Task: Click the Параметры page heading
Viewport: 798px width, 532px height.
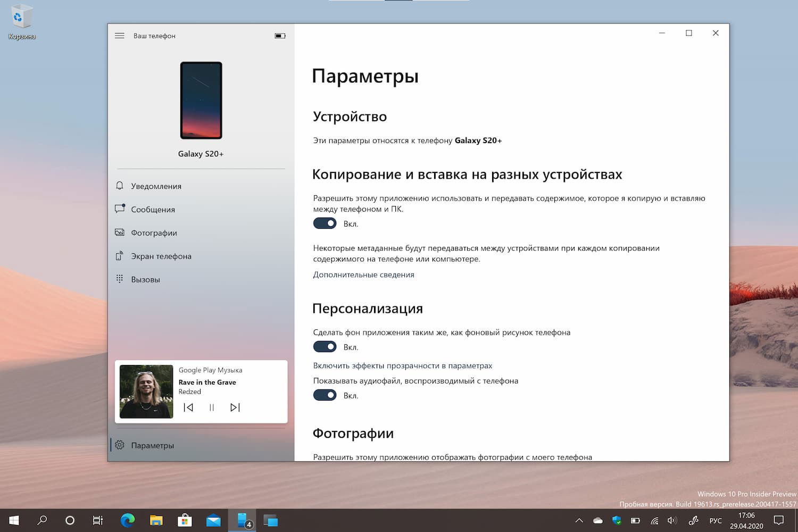Action: click(365, 76)
